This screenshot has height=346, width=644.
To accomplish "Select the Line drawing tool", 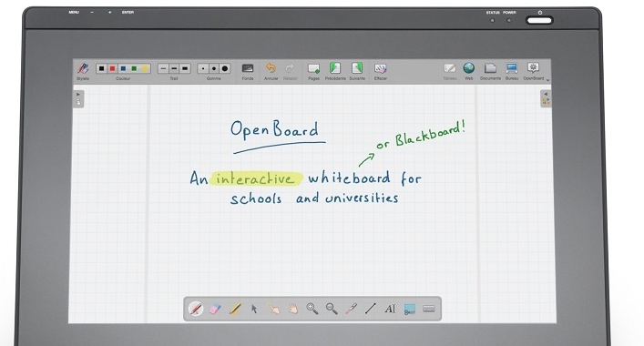I will point(371,309).
